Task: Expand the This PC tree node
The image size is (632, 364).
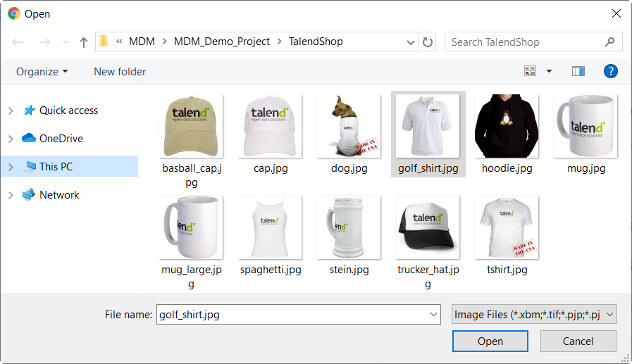Action: (x=11, y=167)
